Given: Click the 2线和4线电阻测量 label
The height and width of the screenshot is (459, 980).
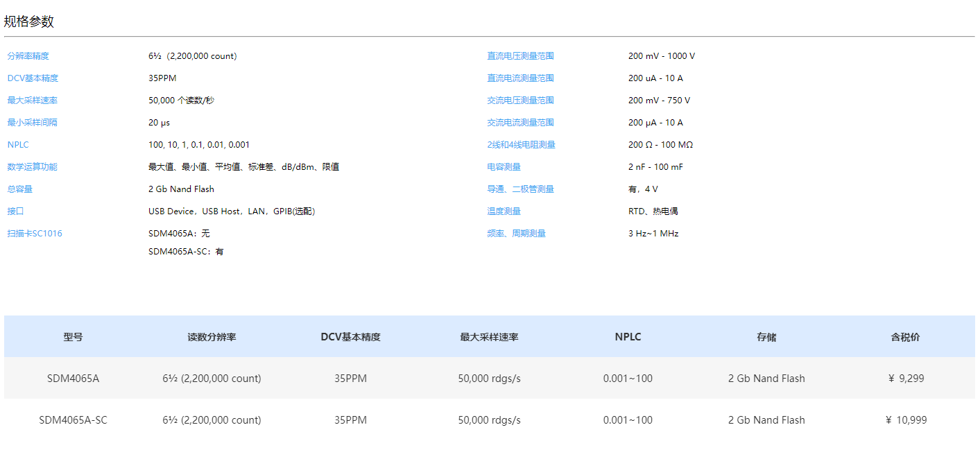Looking at the screenshot, I should click(x=521, y=145).
